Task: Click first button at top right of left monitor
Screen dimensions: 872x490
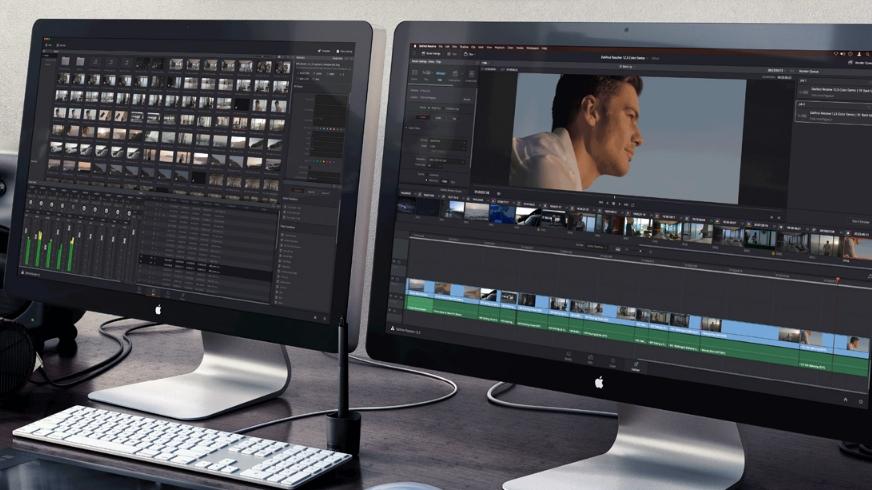Action: point(324,51)
